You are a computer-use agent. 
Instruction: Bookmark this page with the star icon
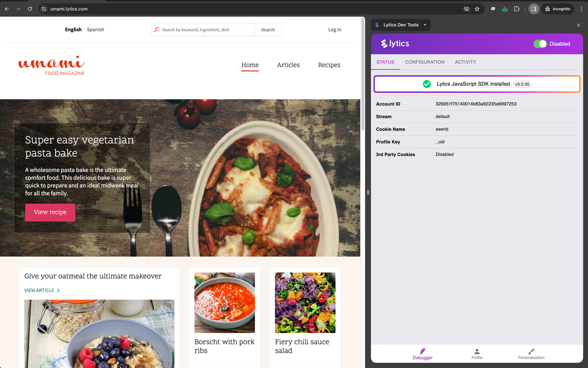[x=477, y=9]
